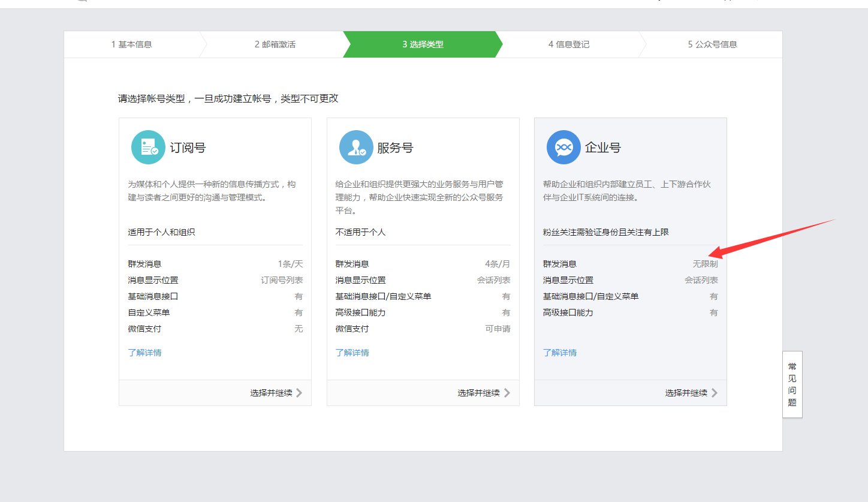Click the 无限制 value in 企业号
Screen dimensions: 868x502
pyautogui.click(x=706, y=264)
